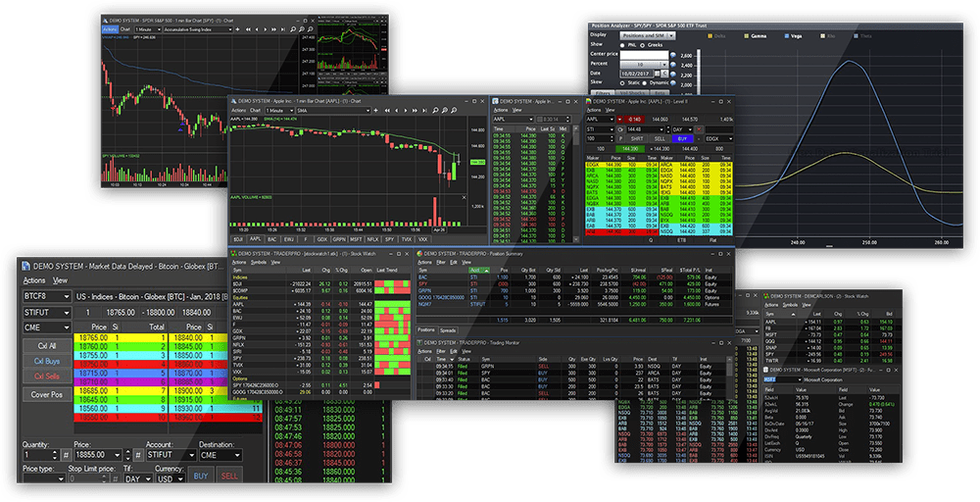Click the Center price input field
This screenshot has height=502, width=980.
click(645, 55)
